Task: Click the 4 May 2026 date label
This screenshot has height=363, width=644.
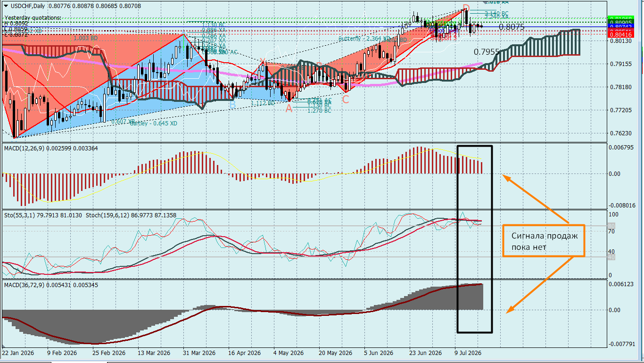Action: 289,353
